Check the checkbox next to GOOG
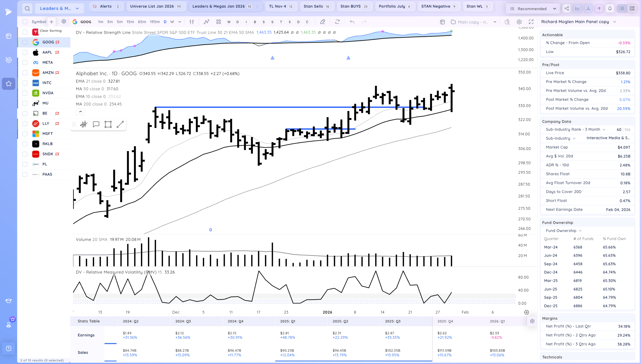641x364 pixels. click(25, 42)
